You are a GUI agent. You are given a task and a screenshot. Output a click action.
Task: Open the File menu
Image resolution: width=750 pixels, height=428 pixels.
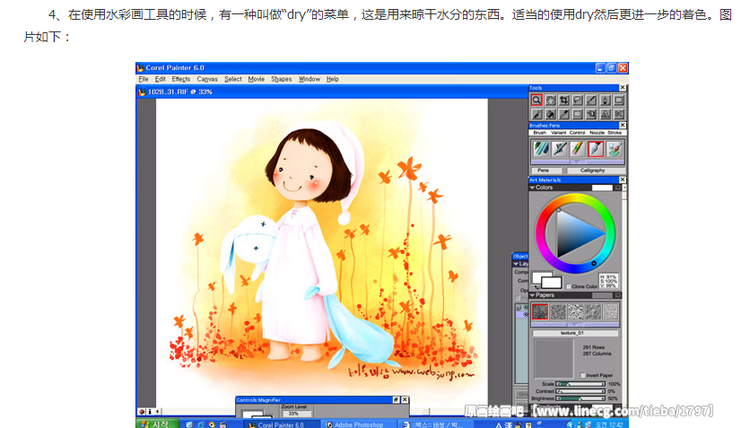coord(143,79)
